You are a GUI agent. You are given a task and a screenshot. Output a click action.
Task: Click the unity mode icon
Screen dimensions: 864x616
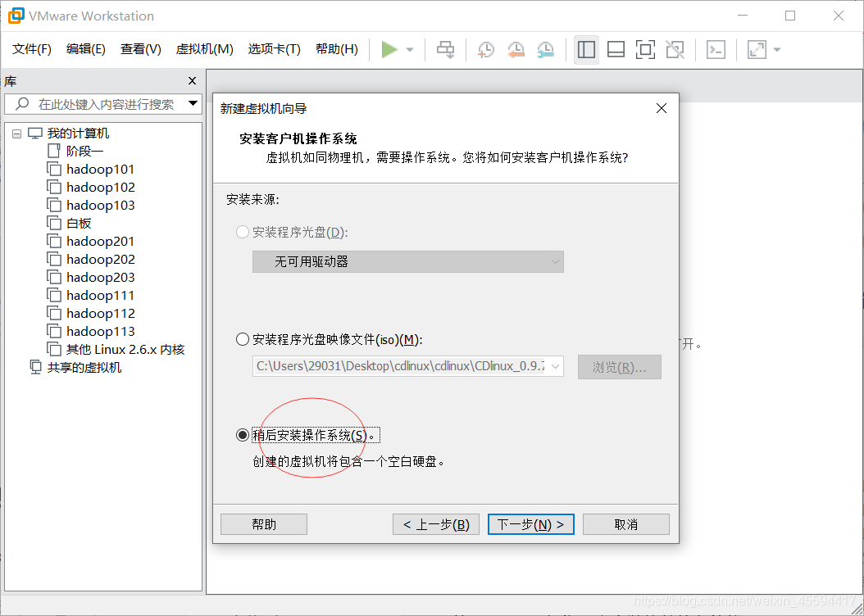tap(675, 49)
